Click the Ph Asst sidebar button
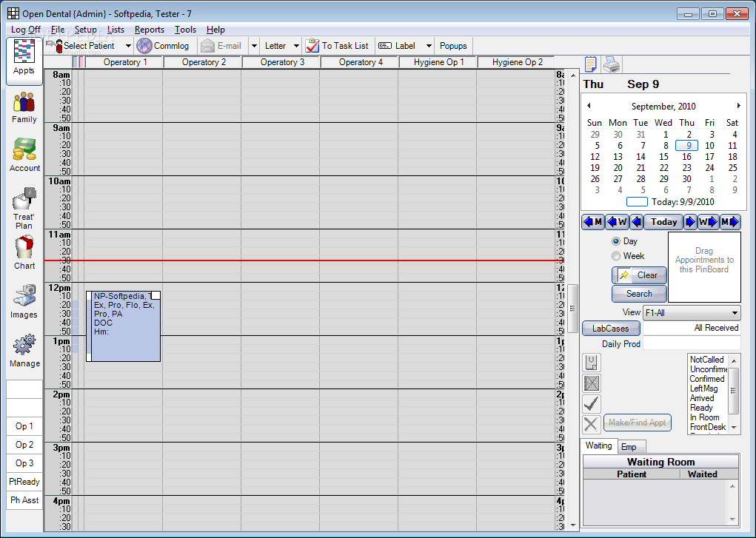 click(x=24, y=500)
